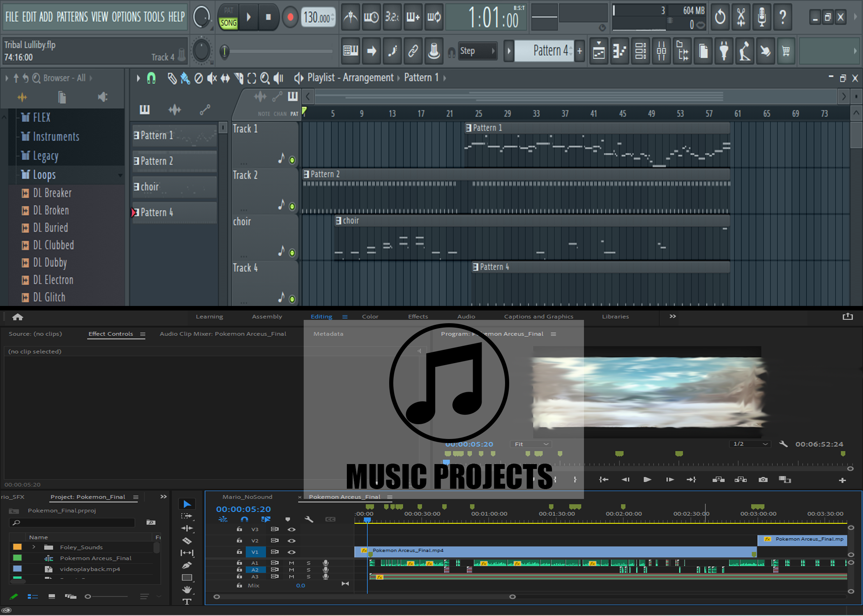Select the Type tool in Premiere tools

(187, 602)
